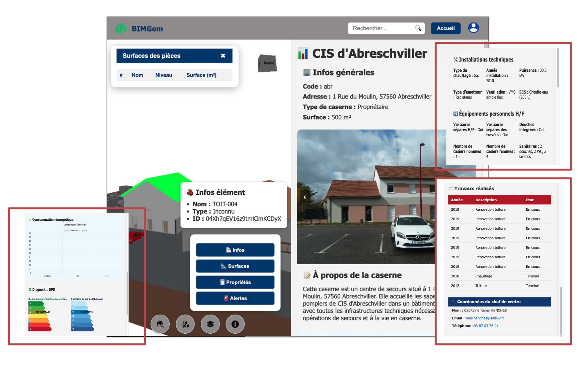The width and height of the screenshot is (588, 392).
Task: Click the phone number 03 87 03 76 21
Action: tap(486, 326)
